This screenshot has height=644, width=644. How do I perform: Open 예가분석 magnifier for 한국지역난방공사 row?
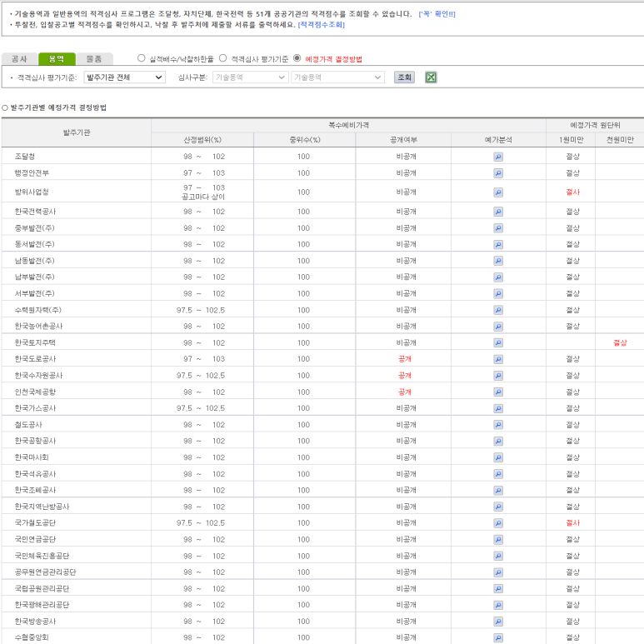[498, 507]
